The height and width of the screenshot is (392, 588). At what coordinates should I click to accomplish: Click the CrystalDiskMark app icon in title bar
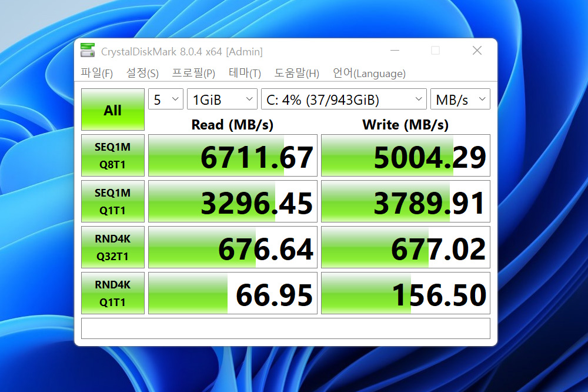pos(88,51)
